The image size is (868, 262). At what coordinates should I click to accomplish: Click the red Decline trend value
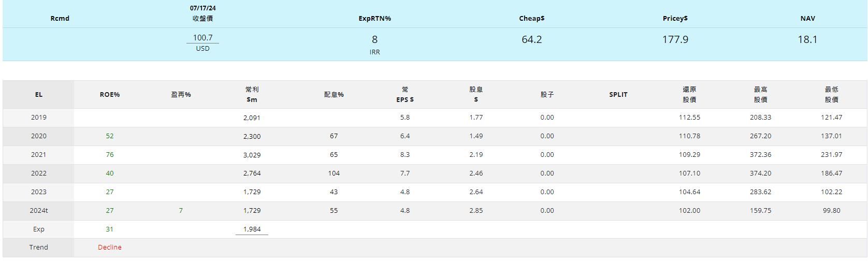click(110, 248)
